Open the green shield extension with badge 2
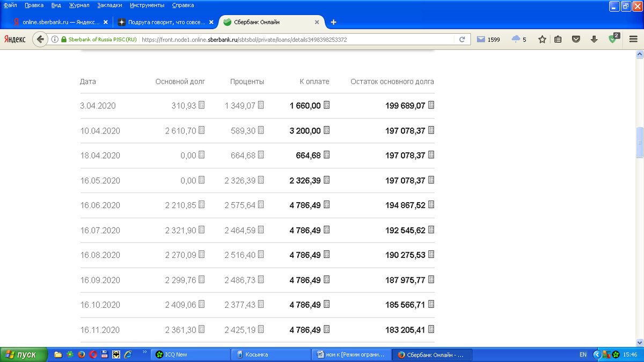This screenshot has height=362, width=644. point(613,39)
